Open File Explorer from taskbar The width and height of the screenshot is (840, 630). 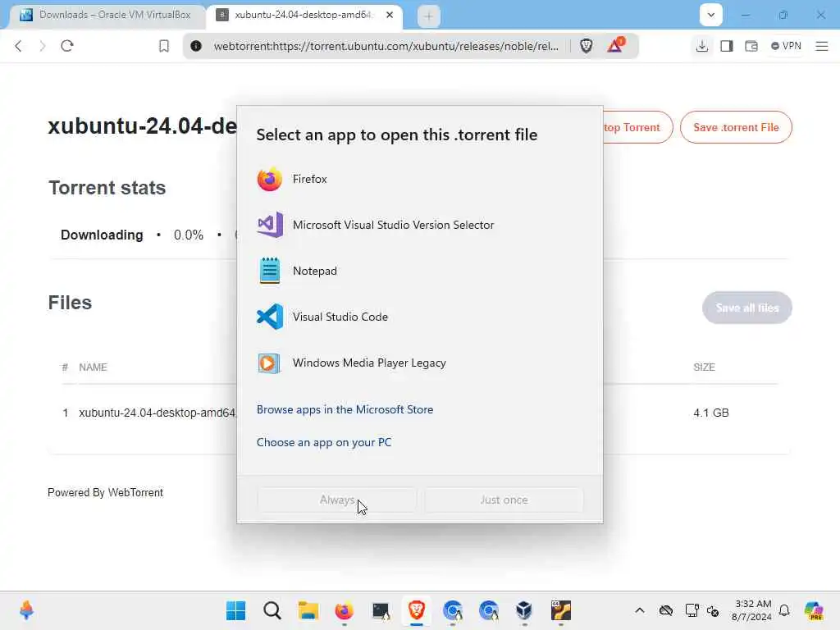click(308, 610)
